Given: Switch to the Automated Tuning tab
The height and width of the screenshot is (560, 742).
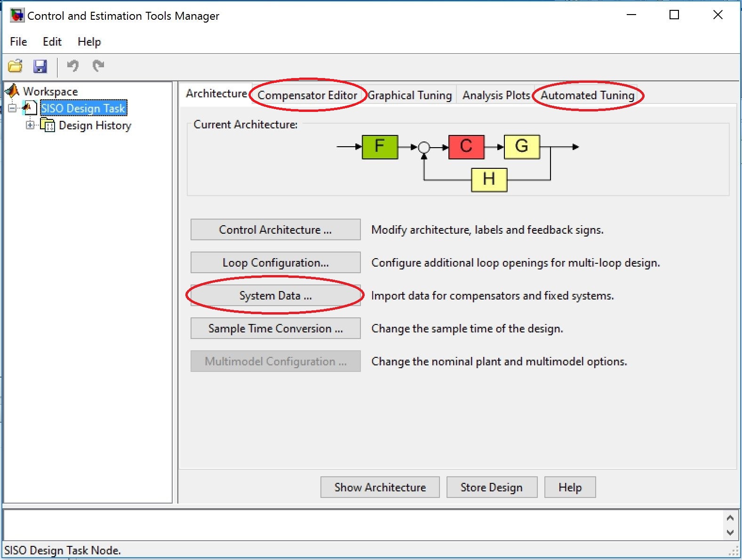Looking at the screenshot, I should pos(587,95).
